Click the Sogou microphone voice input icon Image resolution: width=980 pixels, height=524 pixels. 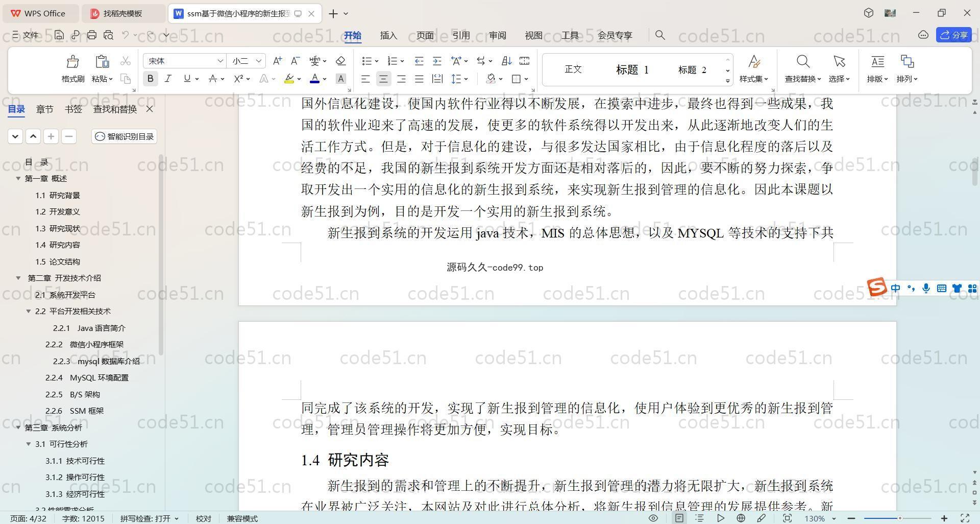[926, 289]
